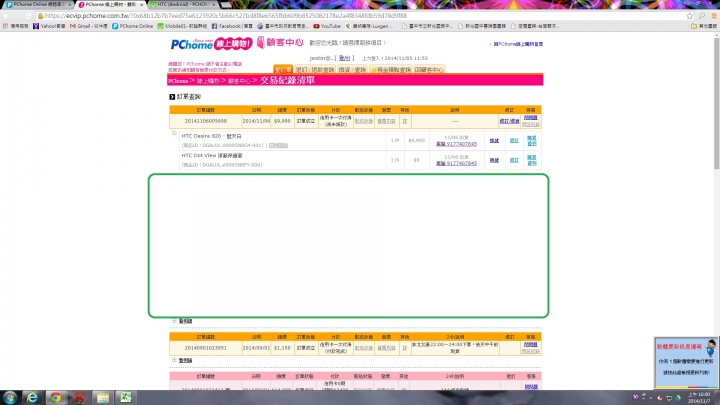Open 配送狀態 for order 20140901023951
The width and height of the screenshot is (720, 405).
point(364,348)
